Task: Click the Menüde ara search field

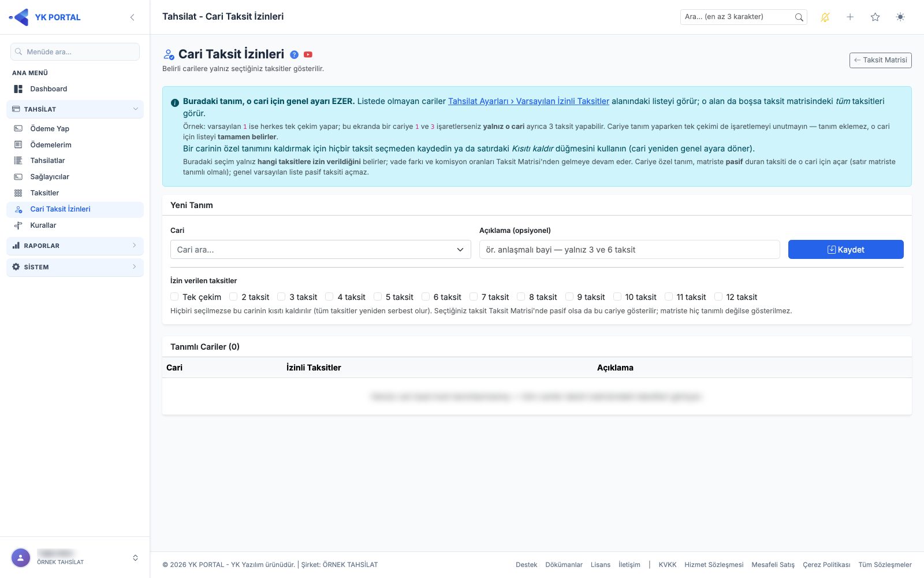Action: [x=75, y=51]
